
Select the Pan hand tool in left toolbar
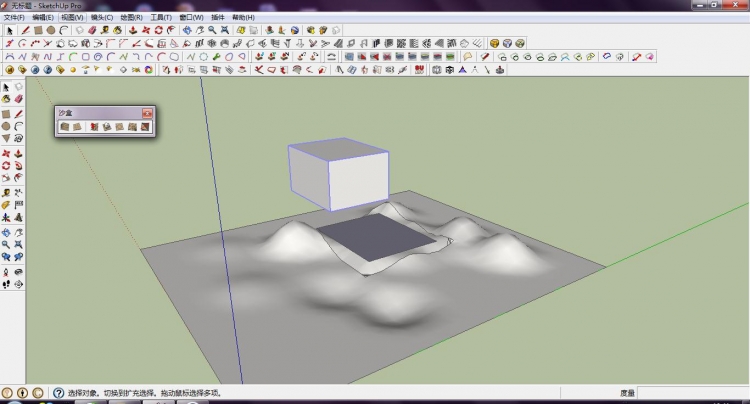[x=18, y=232]
